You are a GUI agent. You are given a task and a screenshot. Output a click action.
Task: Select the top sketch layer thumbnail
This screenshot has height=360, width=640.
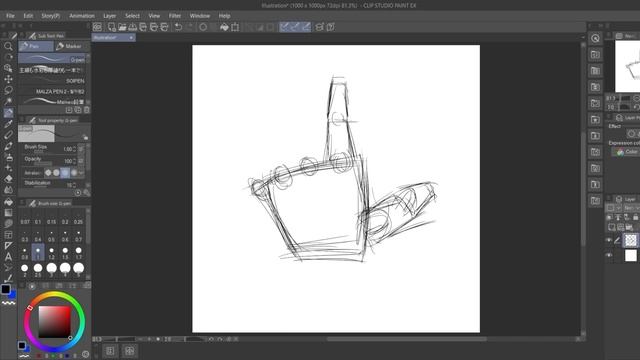click(631, 240)
